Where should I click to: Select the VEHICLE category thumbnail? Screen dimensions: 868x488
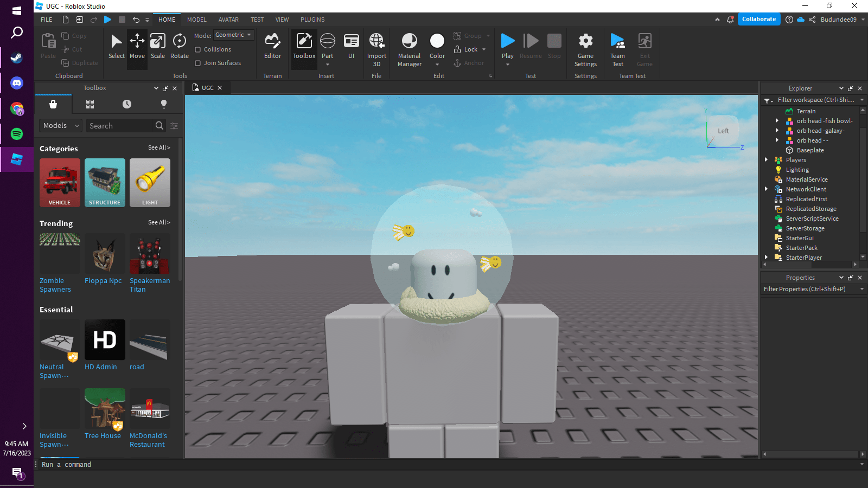pyautogui.click(x=60, y=183)
